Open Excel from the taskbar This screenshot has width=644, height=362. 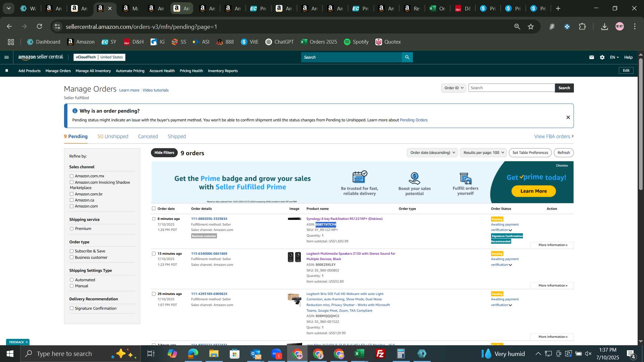click(x=360, y=354)
